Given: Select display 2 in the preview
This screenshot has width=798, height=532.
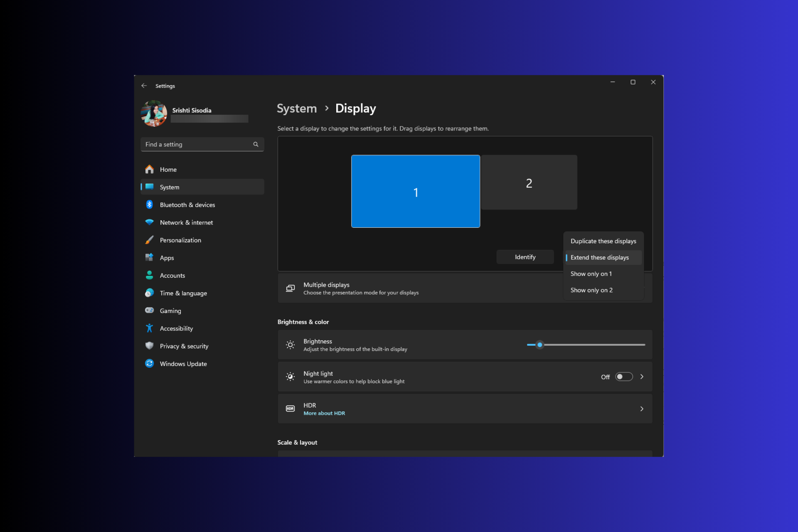Looking at the screenshot, I should coord(528,182).
